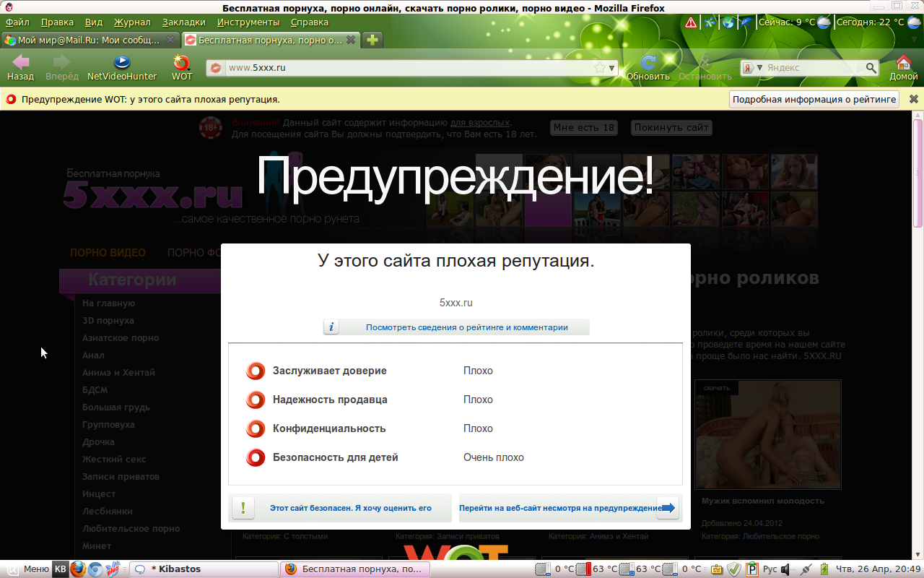
Task: Click the volume speaker icon in system tray
Action: pyautogui.click(x=787, y=569)
